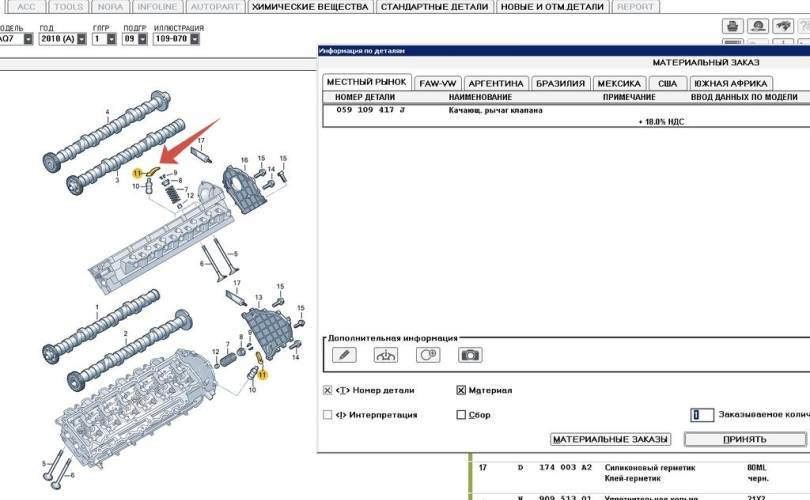This screenshot has height=500, width=810.
Task: Select part number row 059 109 417 J
Action: [x=371, y=111]
